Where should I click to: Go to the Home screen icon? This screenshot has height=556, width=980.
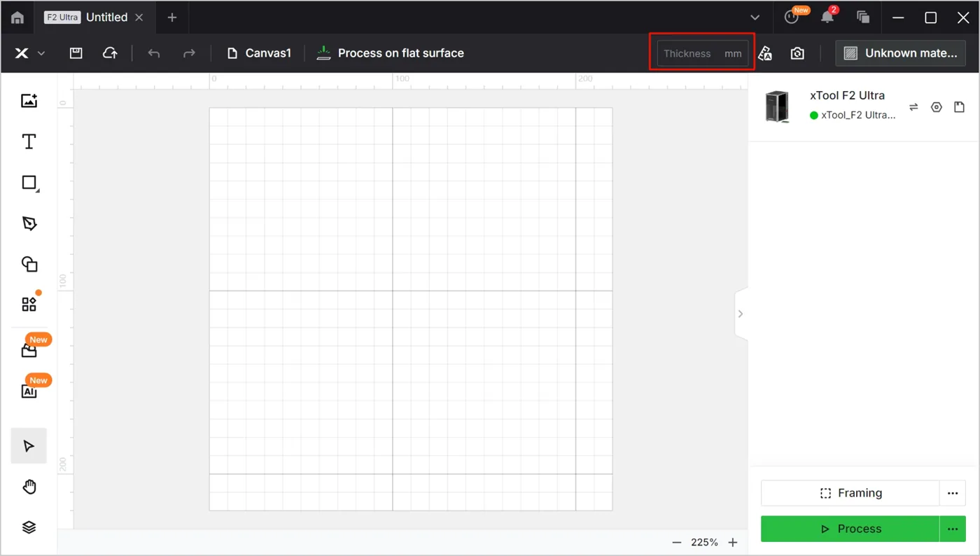point(17,18)
